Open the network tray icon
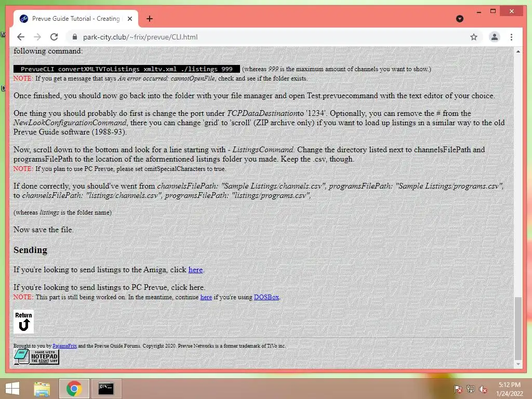The image size is (532, 399). pyautogui.click(x=471, y=389)
